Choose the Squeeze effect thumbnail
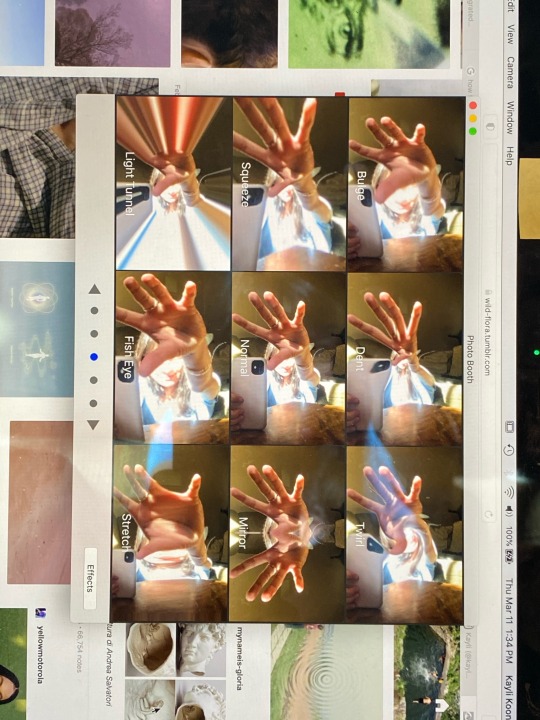 click(289, 184)
